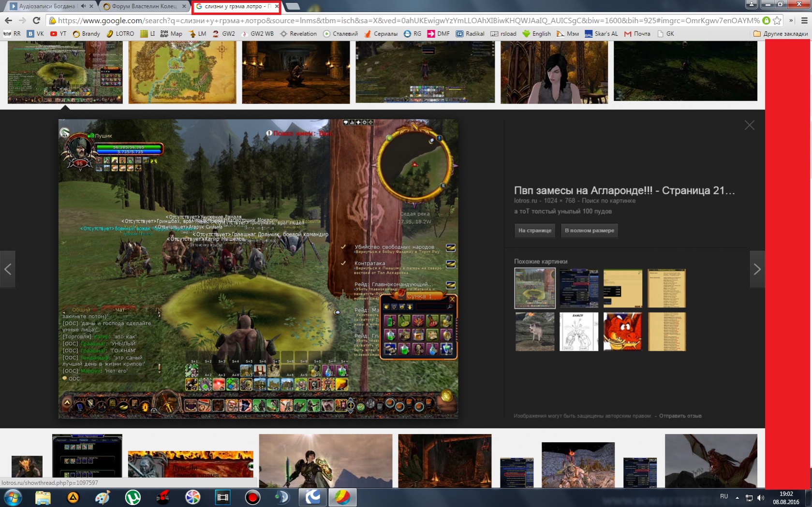Bookmark this page with the star icon
The width and height of the screenshot is (812, 507).
tap(777, 20)
